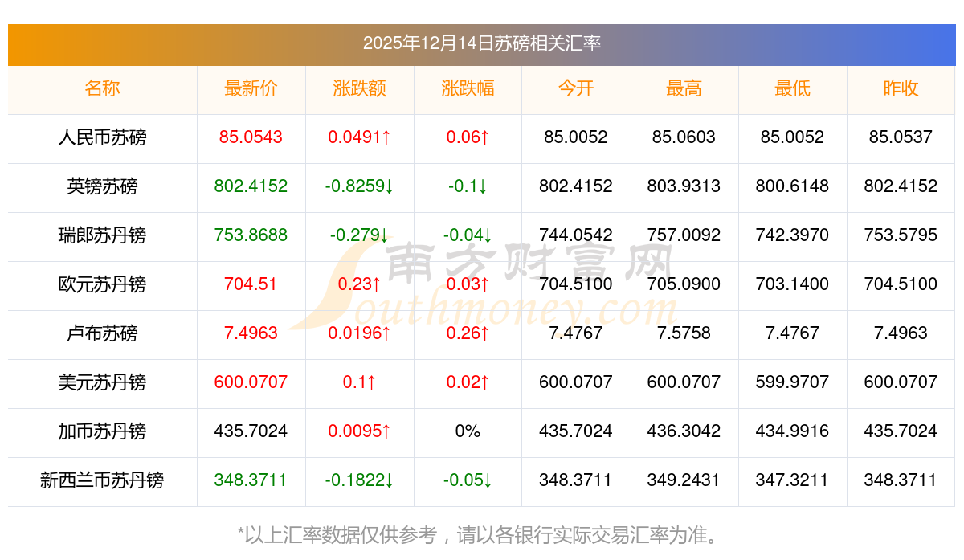Click the change amount 0.0095↑
This screenshot has width=964, height=560.
(359, 431)
